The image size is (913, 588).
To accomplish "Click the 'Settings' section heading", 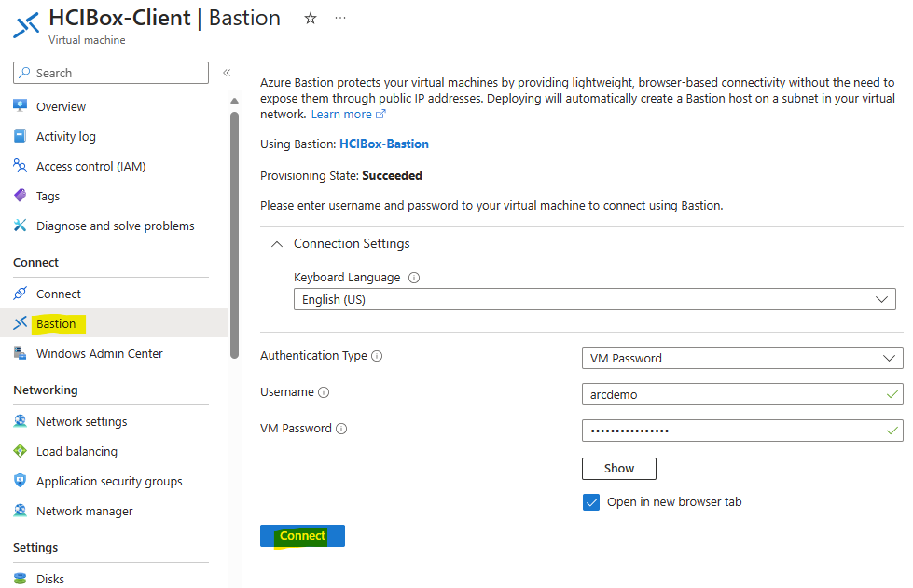I will [35, 547].
